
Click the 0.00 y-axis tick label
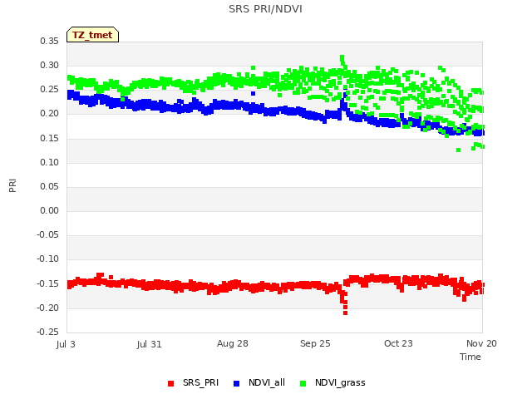click(x=49, y=210)
